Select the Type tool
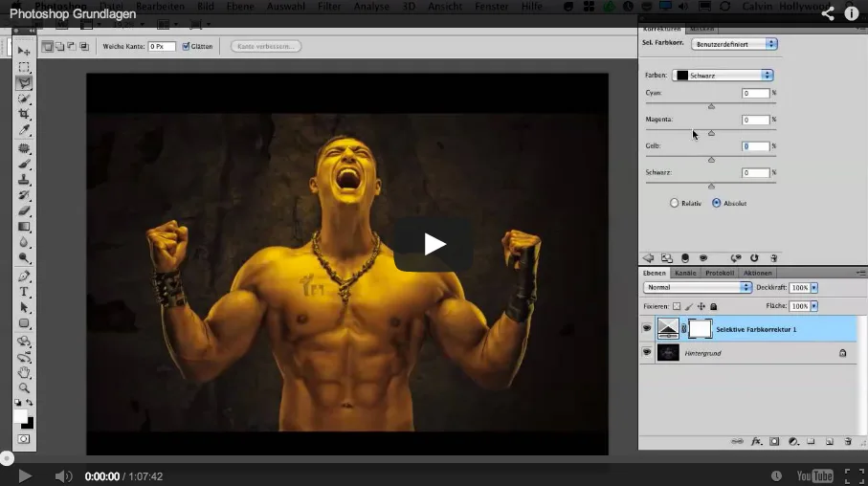Screen dimensions: 868x486 (24, 292)
